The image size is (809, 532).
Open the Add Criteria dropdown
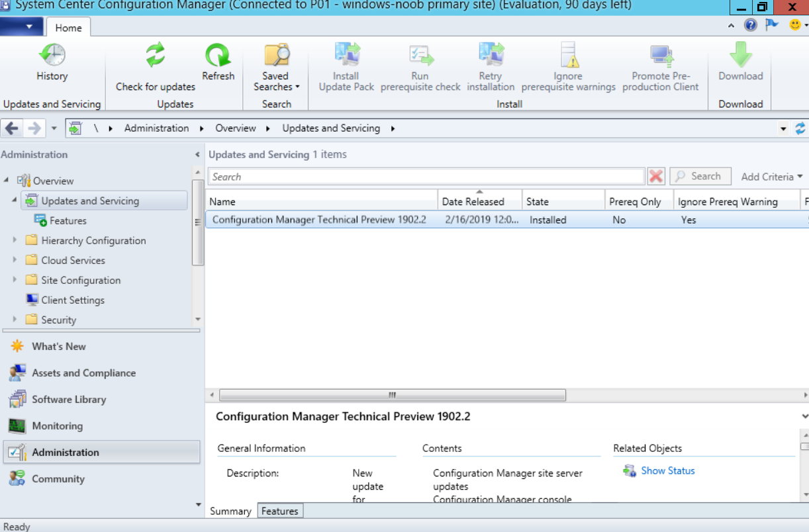pos(772,177)
